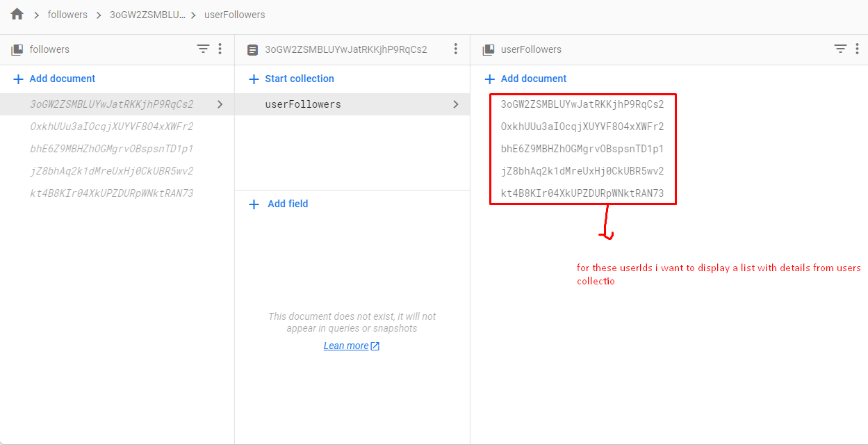Click the followers panel title text
Image resolution: width=868 pixels, height=445 pixels.
click(x=49, y=49)
